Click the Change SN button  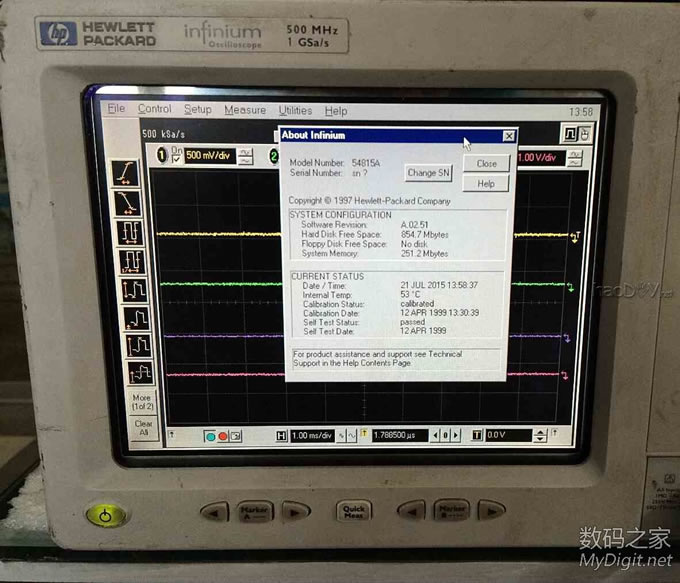(x=429, y=173)
